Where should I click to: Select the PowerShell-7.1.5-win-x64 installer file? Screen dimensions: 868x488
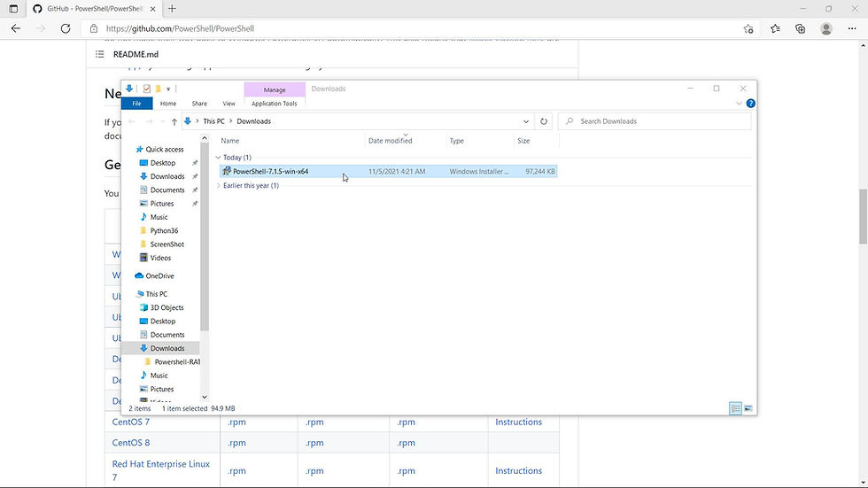click(388, 172)
